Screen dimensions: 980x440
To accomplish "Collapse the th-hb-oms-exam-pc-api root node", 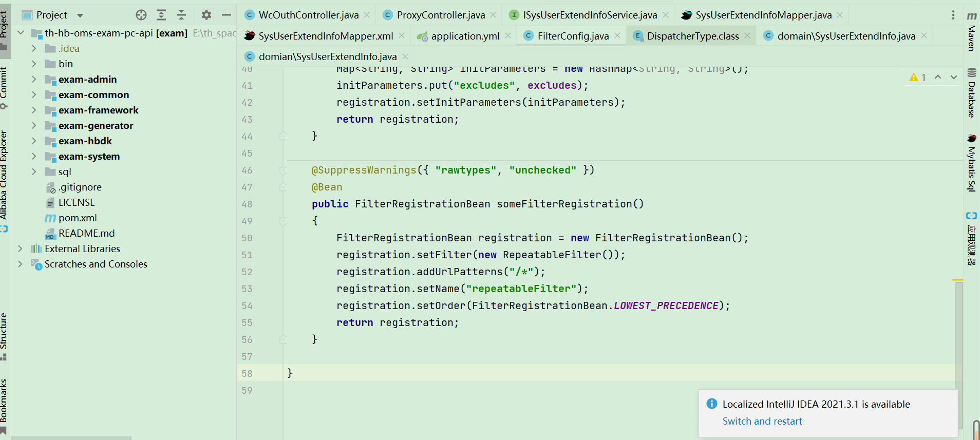I will point(21,33).
